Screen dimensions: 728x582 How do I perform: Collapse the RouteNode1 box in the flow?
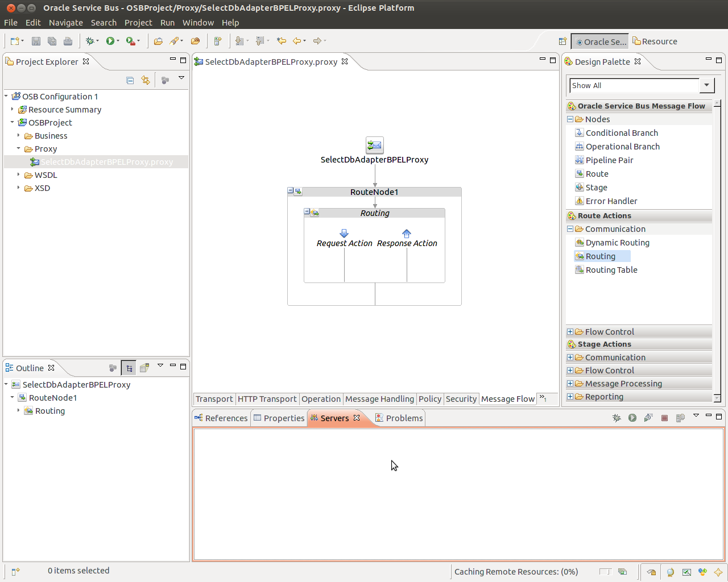click(291, 192)
